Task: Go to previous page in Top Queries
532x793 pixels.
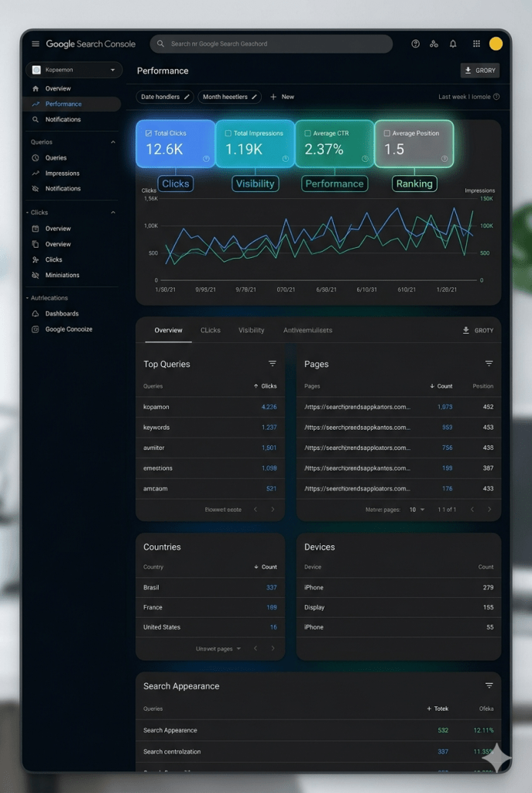Action: pyautogui.click(x=256, y=510)
